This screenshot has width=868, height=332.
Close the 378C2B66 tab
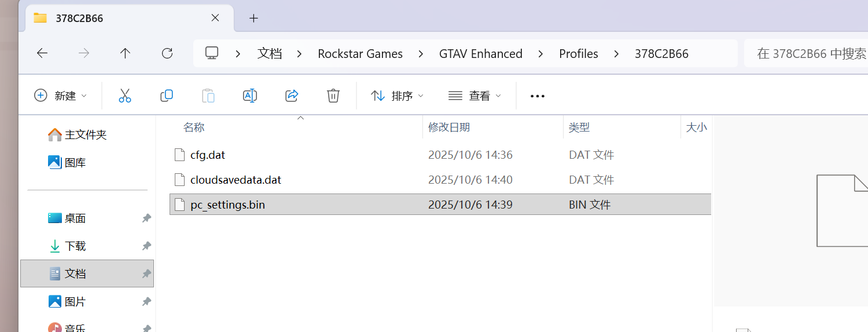pos(215,18)
